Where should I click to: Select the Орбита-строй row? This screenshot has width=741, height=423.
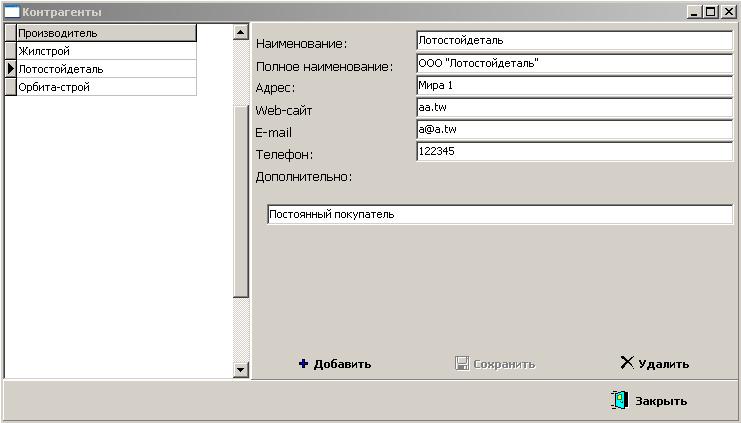pos(106,87)
